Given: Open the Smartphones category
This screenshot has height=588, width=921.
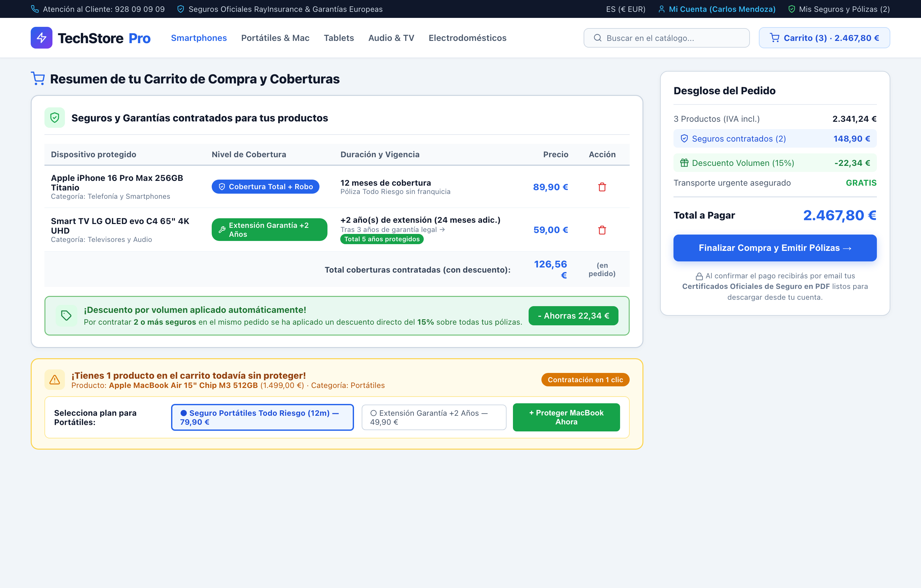Looking at the screenshot, I should [199, 38].
